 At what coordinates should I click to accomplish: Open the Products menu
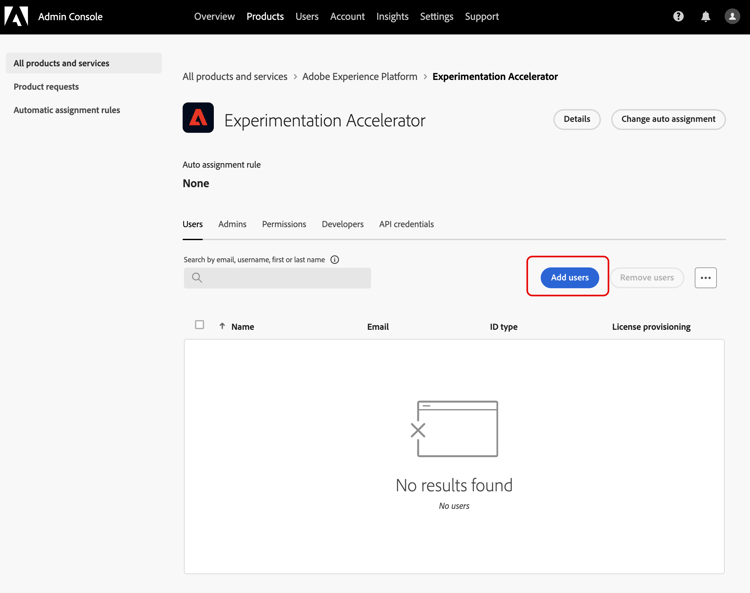[265, 17]
